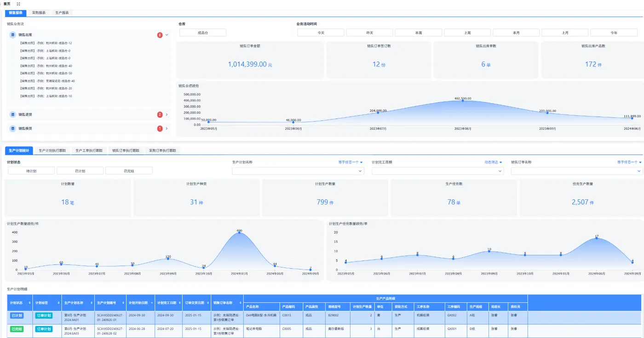
Task: Toggle the 待计划 status filter
Action: click(31, 171)
